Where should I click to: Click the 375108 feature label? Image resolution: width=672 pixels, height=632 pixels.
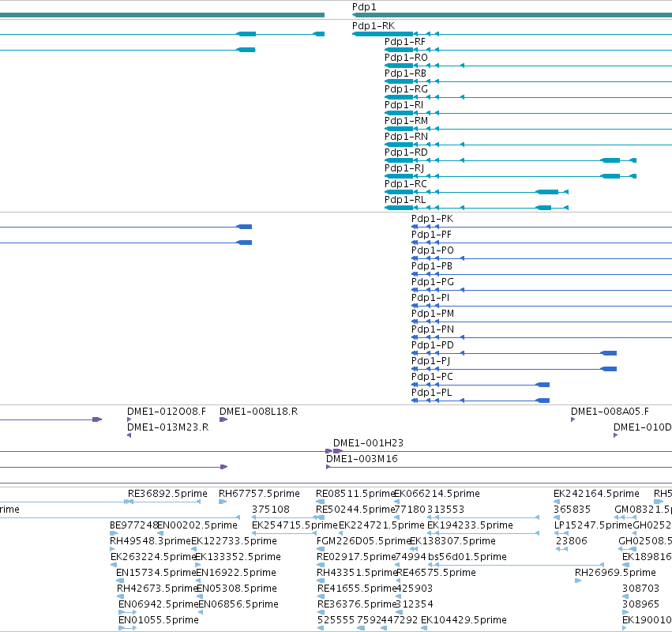point(270,510)
